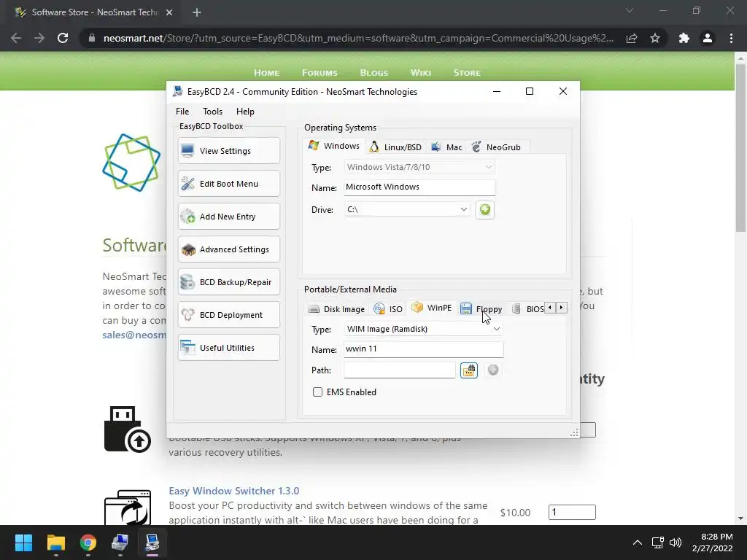Open the network icon in system tray
The height and width of the screenshot is (560, 747).
[x=658, y=542]
